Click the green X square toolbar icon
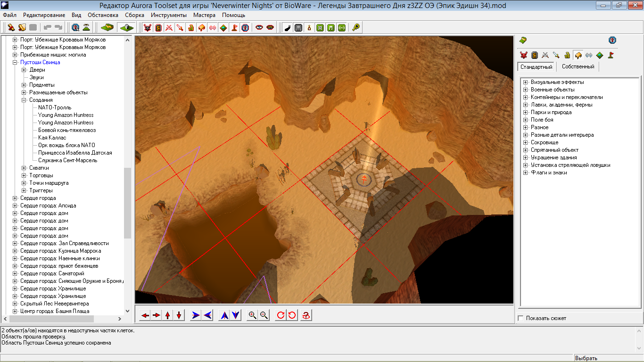This screenshot has width=644, height=362. pos(320,28)
